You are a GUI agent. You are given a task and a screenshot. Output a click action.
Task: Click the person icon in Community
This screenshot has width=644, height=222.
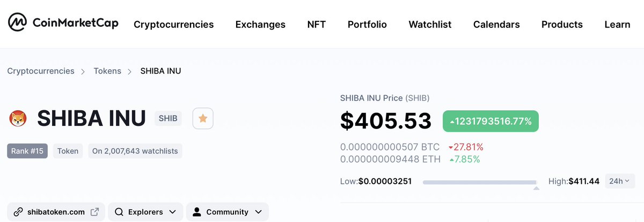coord(196,212)
